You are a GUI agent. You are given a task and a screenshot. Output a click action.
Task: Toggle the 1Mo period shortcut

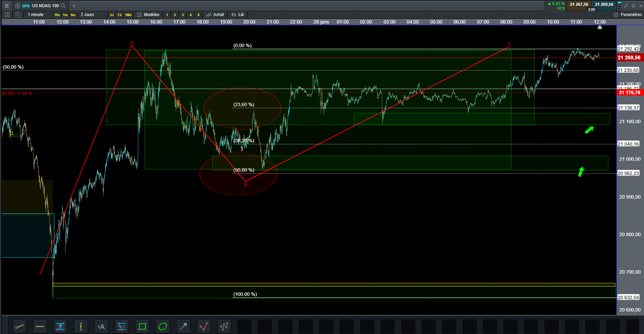pos(128,15)
